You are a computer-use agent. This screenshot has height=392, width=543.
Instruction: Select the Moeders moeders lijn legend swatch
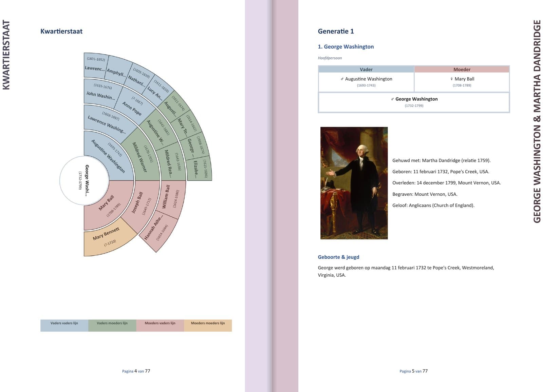(x=208, y=325)
